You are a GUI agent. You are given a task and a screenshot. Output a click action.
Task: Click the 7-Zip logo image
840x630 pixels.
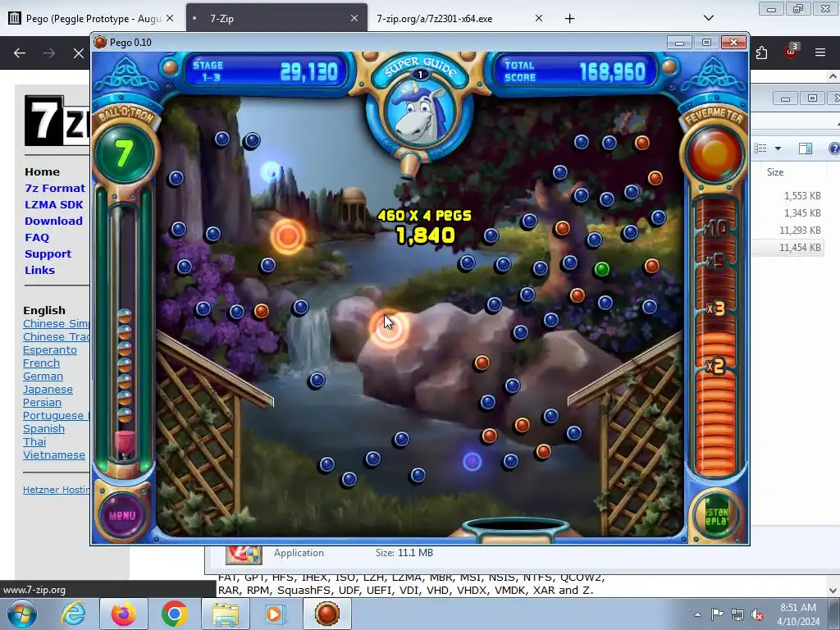coord(57,121)
